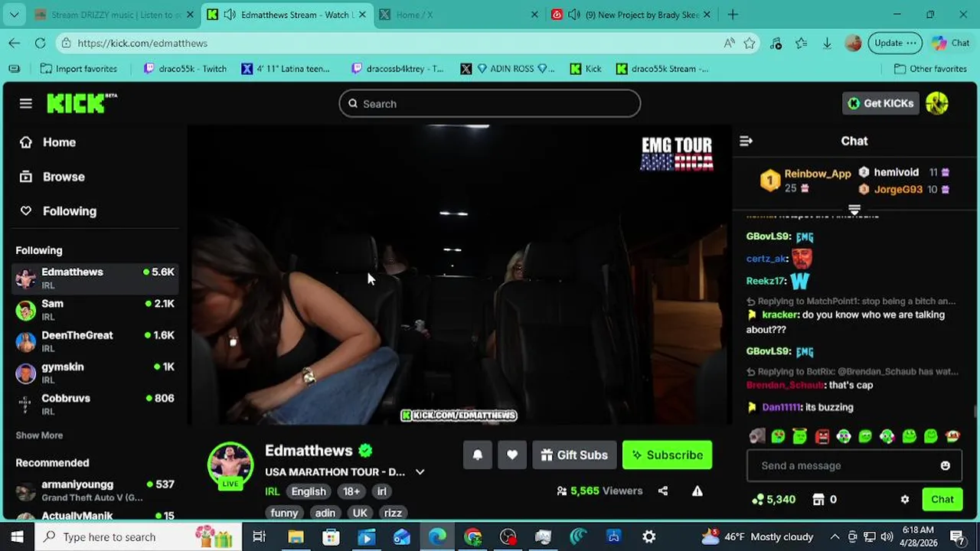Click the Kick search field
980x551 pixels.
490,103
